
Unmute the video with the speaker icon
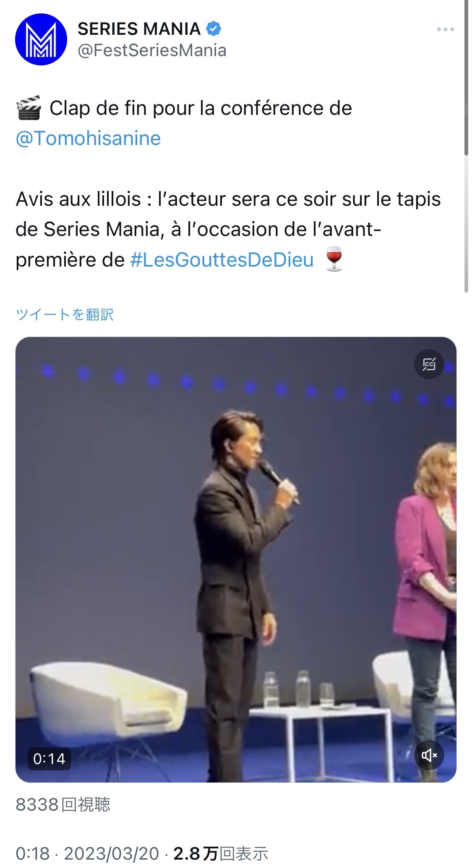(x=429, y=755)
